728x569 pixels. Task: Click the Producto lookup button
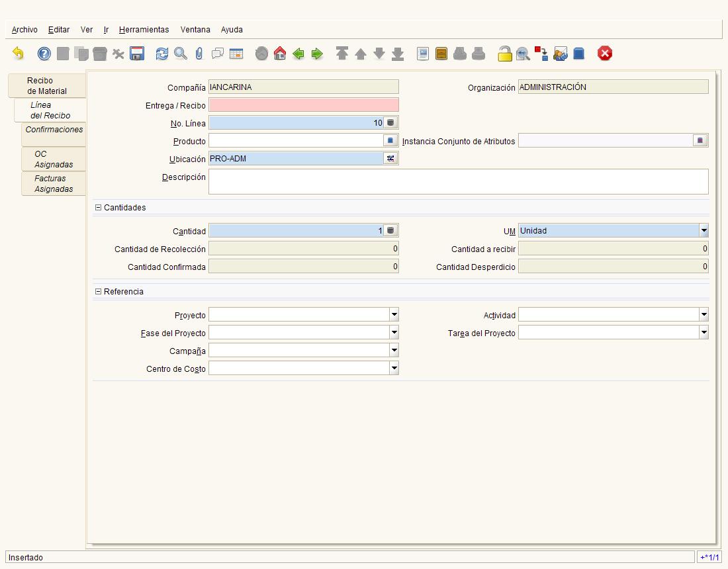(390, 141)
